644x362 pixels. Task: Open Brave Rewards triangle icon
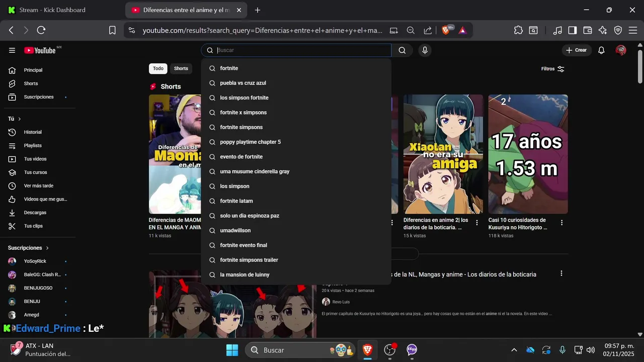(462, 30)
